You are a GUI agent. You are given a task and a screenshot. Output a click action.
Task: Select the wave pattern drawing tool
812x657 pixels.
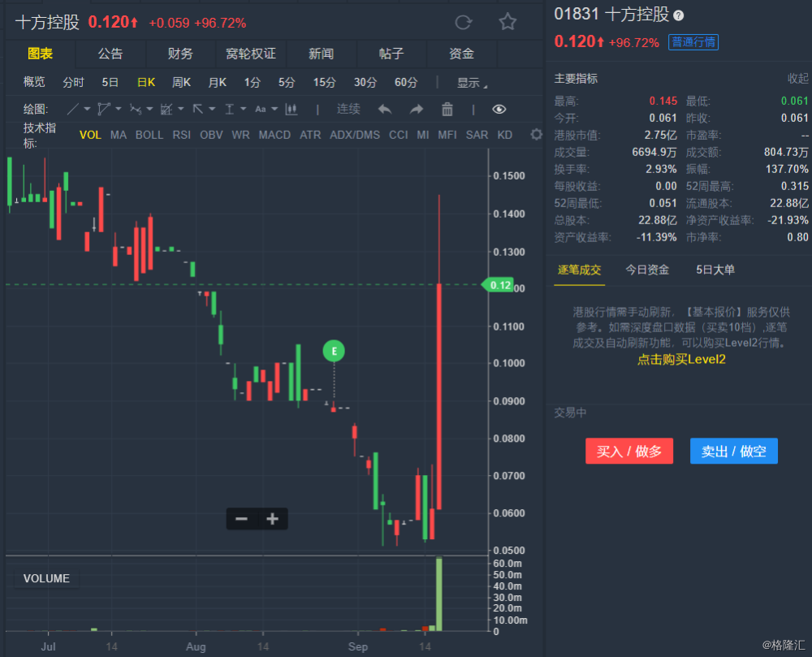pyautogui.click(x=135, y=110)
